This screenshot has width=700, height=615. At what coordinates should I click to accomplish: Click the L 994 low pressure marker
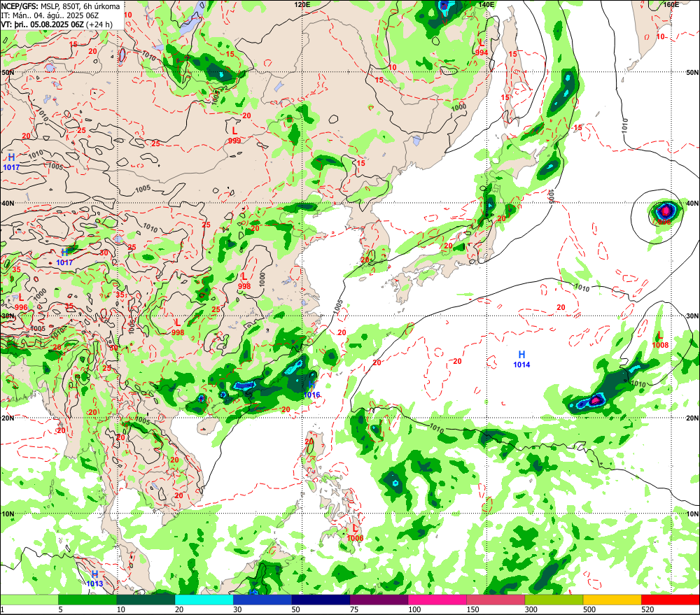point(482,48)
